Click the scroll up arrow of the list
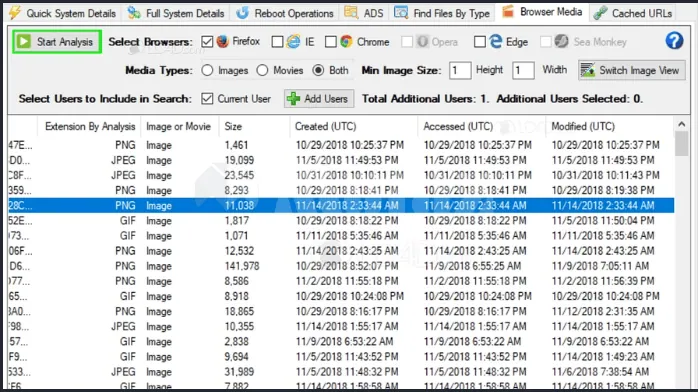 682,125
